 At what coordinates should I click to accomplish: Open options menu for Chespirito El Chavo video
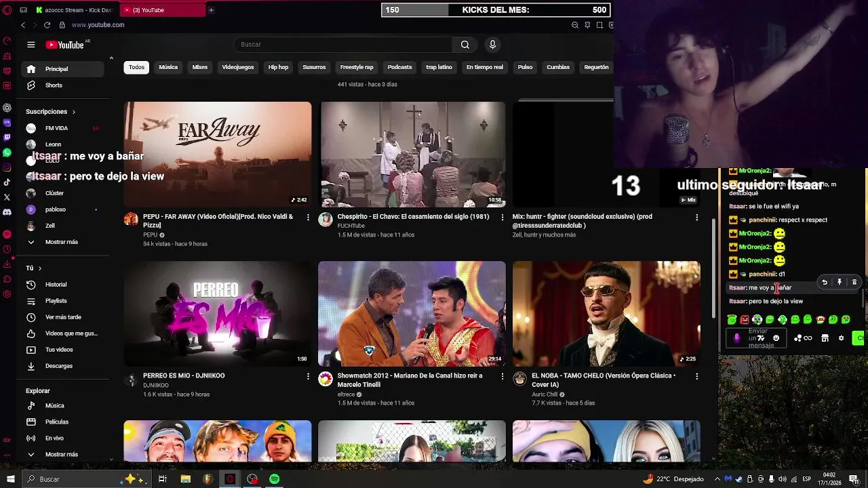502,218
